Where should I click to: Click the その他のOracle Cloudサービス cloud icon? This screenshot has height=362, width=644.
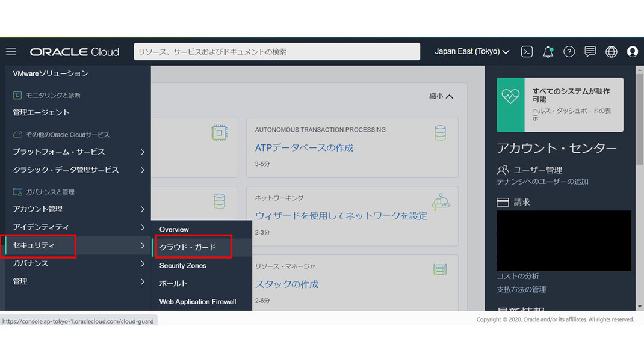point(17,135)
